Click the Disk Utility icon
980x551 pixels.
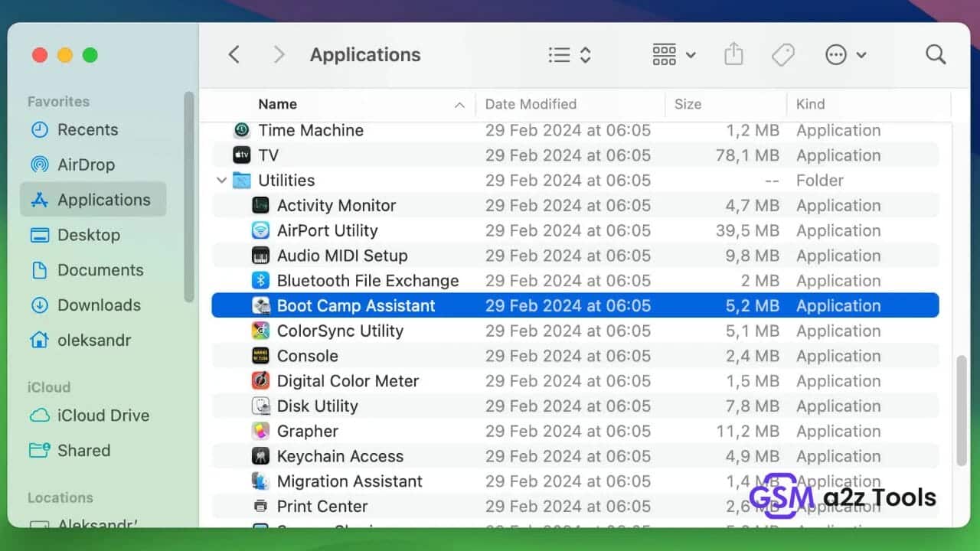261,406
